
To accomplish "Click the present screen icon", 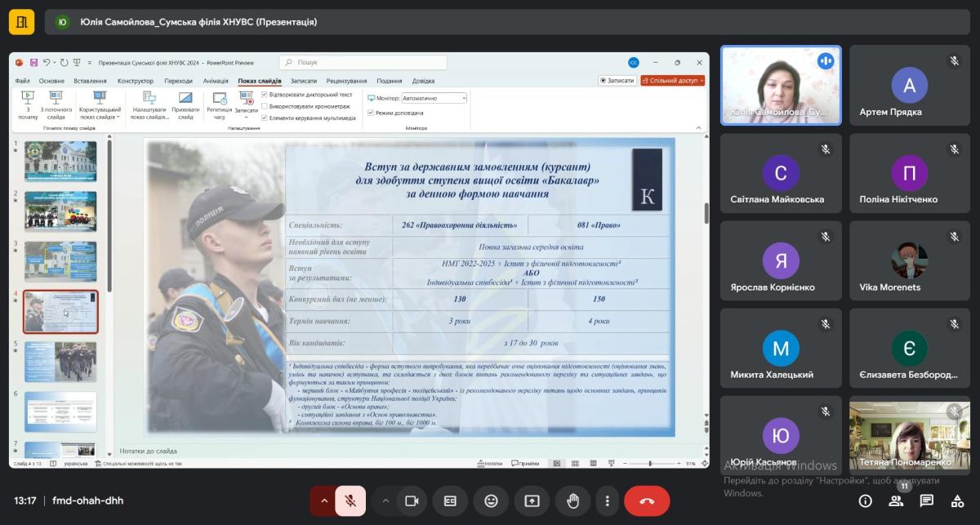I will tap(532, 501).
